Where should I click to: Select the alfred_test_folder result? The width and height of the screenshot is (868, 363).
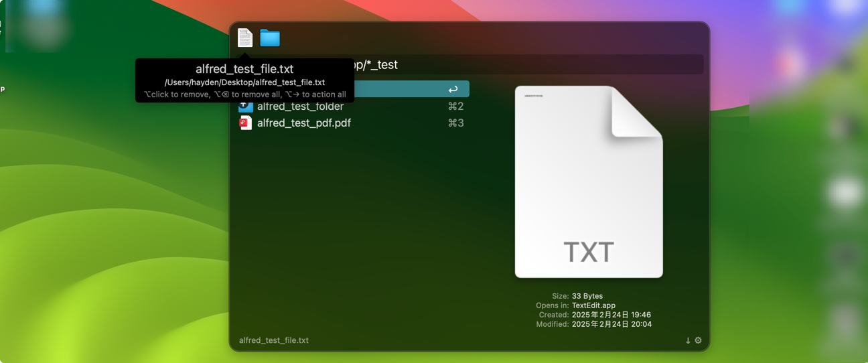pyautogui.click(x=300, y=106)
